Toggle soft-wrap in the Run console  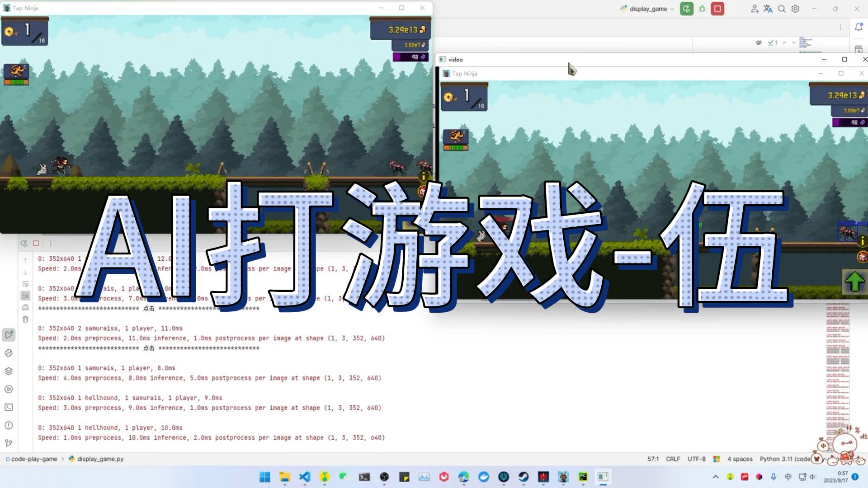point(25,284)
